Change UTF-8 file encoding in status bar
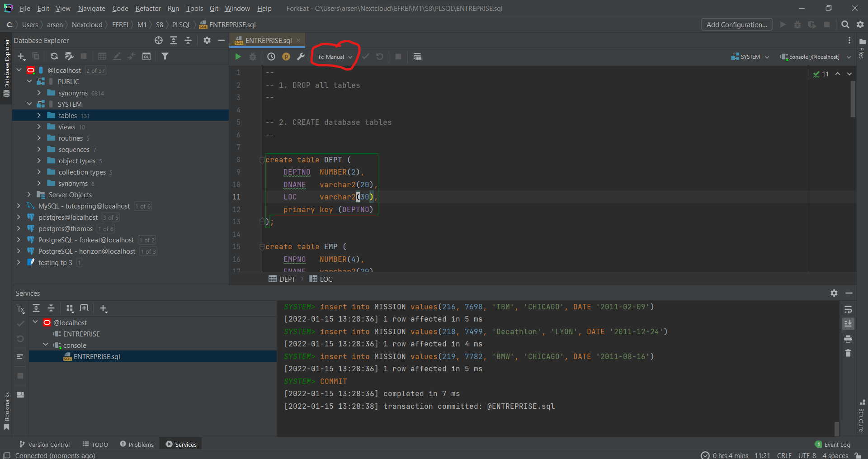868x459 pixels. coord(807,455)
